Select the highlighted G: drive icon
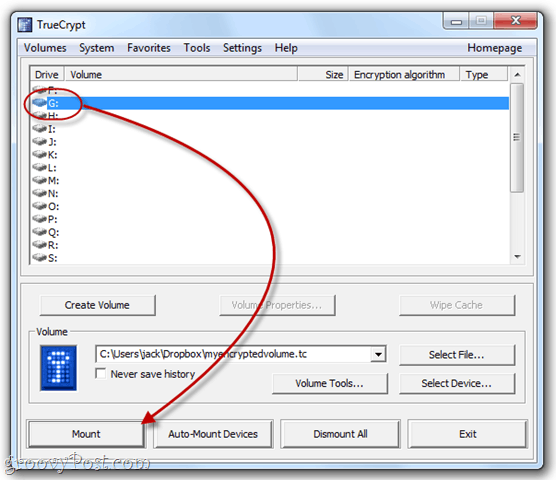This screenshot has width=556, height=480. pos(39,103)
